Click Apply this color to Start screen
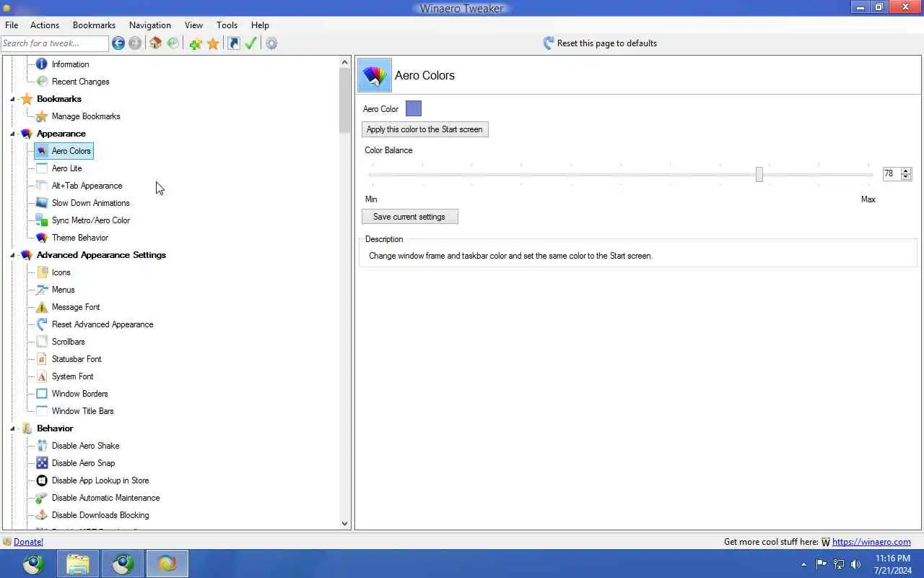 tap(424, 129)
